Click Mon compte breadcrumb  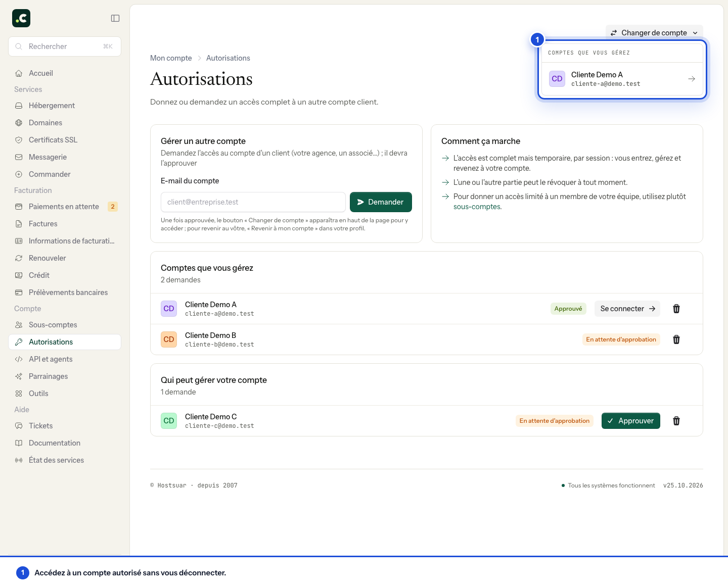(x=171, y=58)
